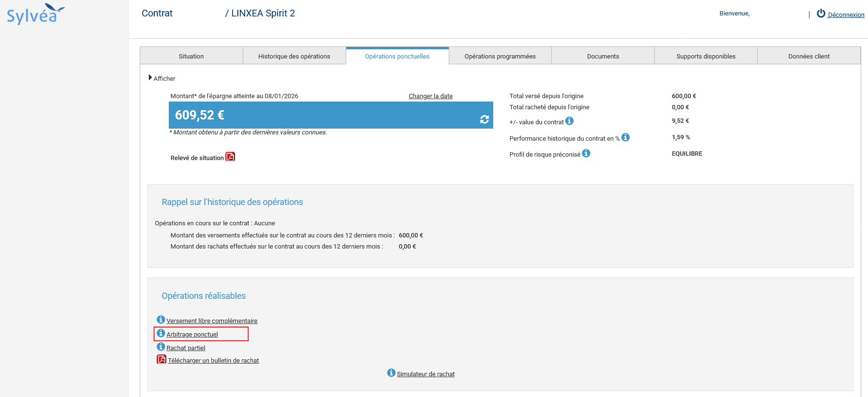The image size is (868, 397).
Task: Click the refresh icon in the blue amount banner
Action: pos(484,119)
